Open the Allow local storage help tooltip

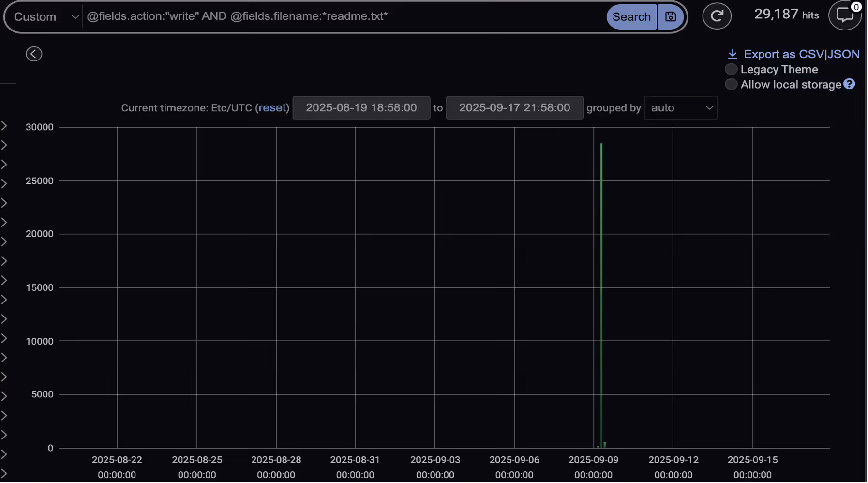850,84
